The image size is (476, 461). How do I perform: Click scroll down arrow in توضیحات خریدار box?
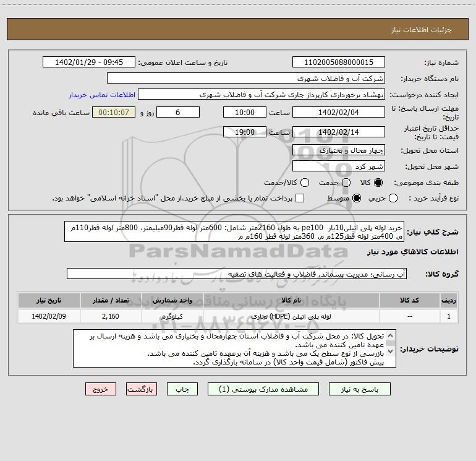[391, 351]
